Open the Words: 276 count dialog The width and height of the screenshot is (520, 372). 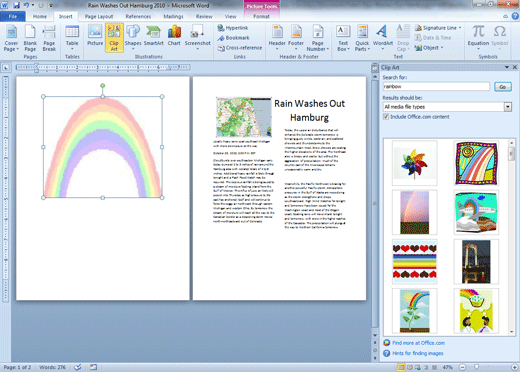coord(52,367)
